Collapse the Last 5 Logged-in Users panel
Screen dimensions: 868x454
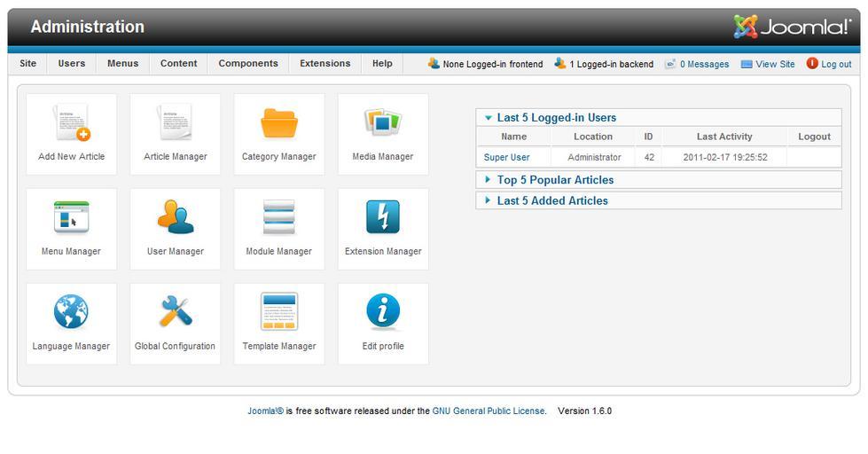(556, 117)
